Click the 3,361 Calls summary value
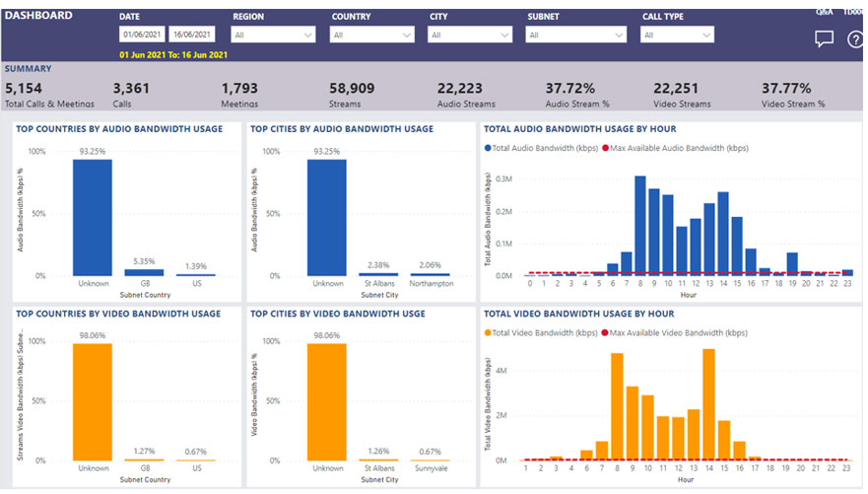This screenshot has height=494, width=868. (x=131, y=88)
